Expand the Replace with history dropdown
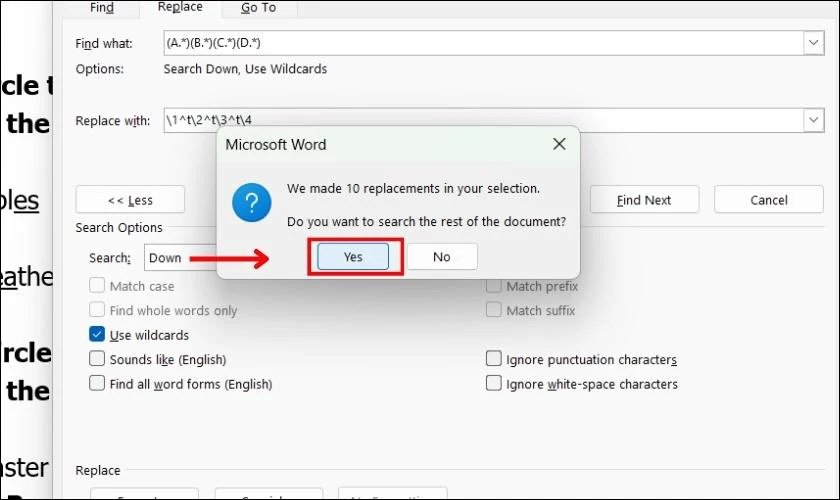Image resolution: width=840 pixels, height=500 pixels. (x=813, y=120)
